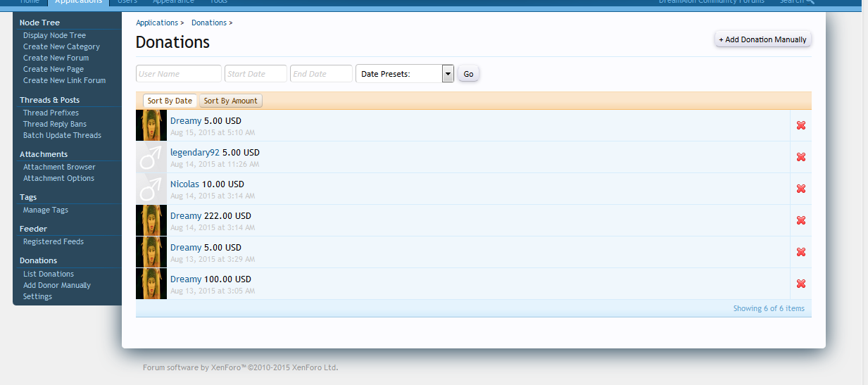Focus the Start Date field
This screenshot has width=868, height=385.
click(256, 74)
